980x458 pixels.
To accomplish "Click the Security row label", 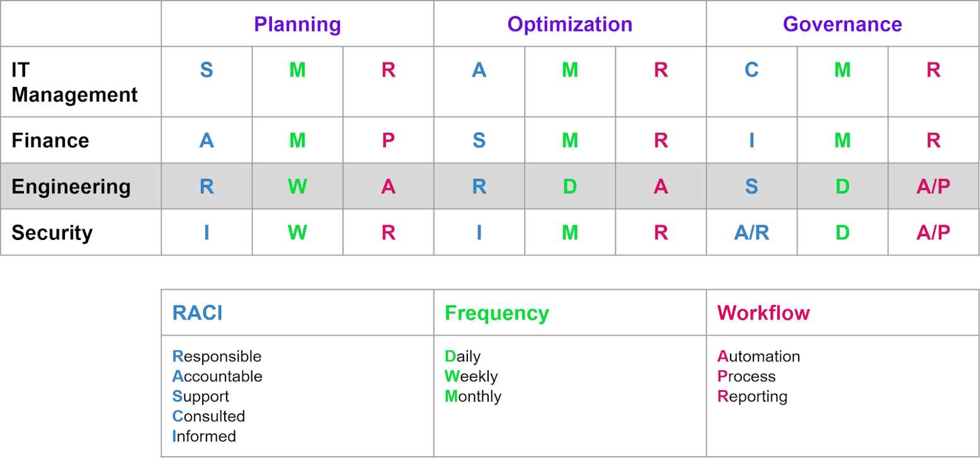I will pos(52,233).
